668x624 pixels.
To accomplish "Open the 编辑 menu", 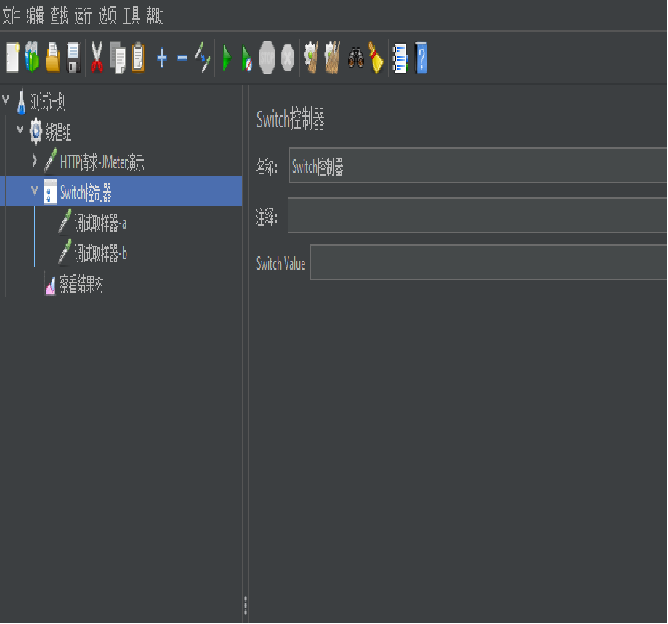I will pyautogui.click(x=35, y=16).
